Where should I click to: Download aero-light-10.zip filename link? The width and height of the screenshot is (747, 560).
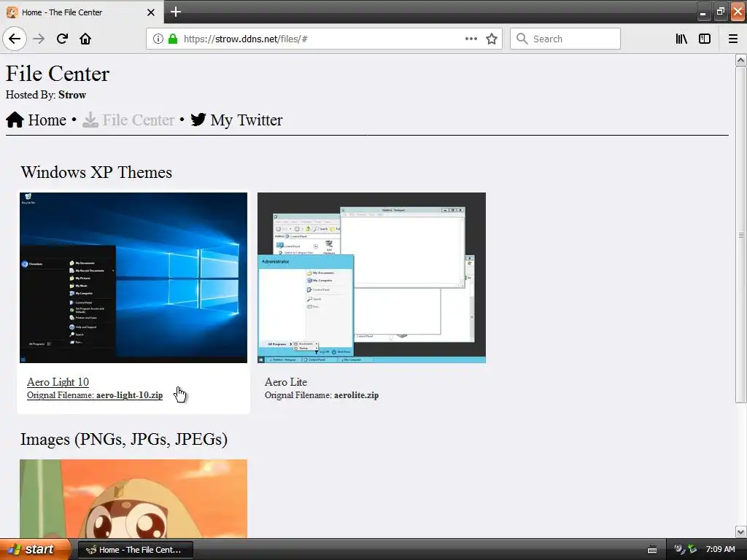(95, 395)
